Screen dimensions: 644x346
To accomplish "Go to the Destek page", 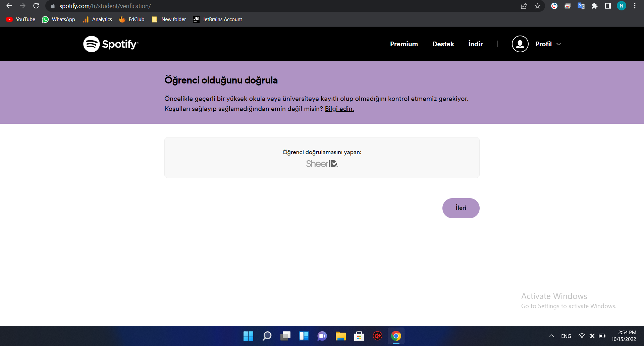I will click(x=443, y=44).
